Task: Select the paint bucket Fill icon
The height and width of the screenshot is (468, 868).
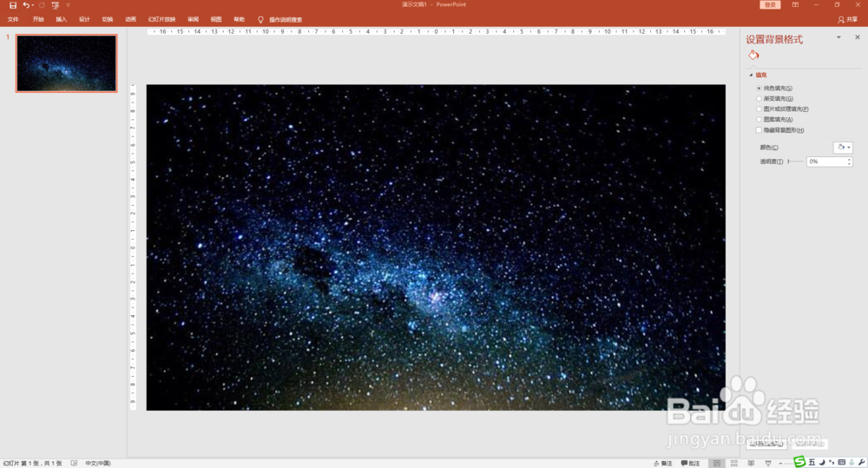Action: tap(753, 55)
